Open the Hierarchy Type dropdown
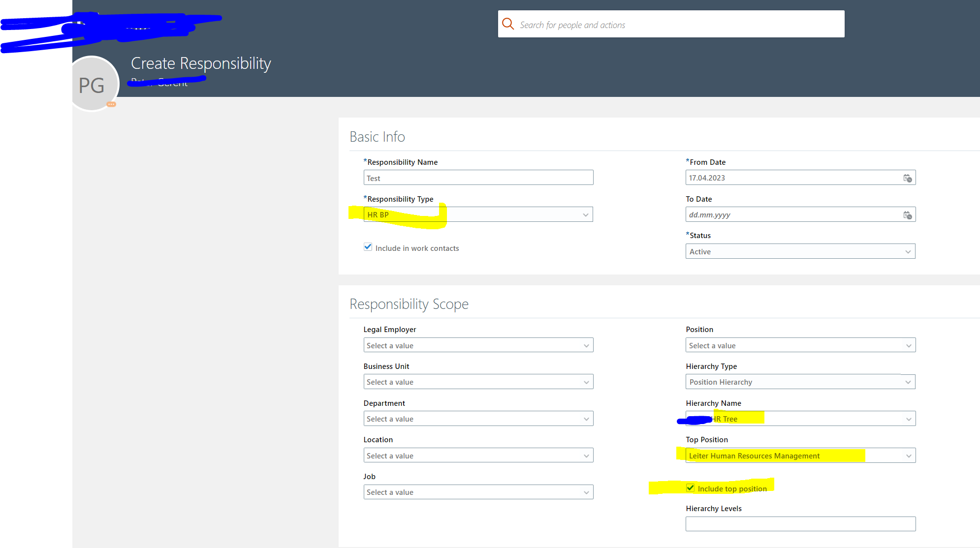The height and width of the screenshot is (548, 980). (908, 382)
